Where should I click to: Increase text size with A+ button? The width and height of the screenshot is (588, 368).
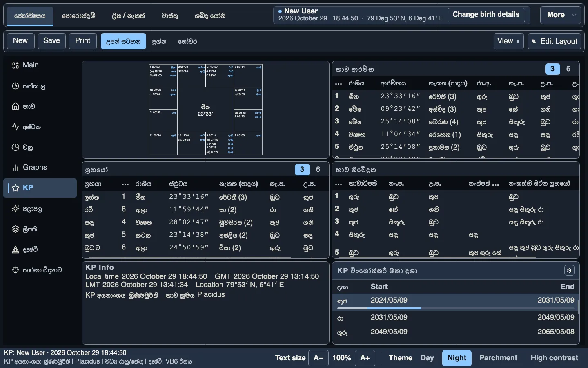[x=365, y=358]
